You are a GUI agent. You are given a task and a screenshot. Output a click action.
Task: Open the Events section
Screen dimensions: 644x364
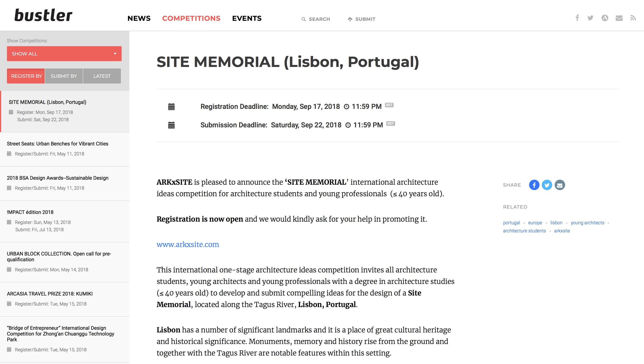point(247,19)
